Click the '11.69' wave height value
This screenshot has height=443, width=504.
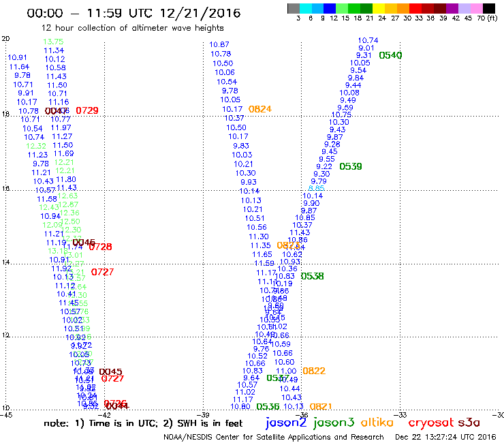[63, 153]
